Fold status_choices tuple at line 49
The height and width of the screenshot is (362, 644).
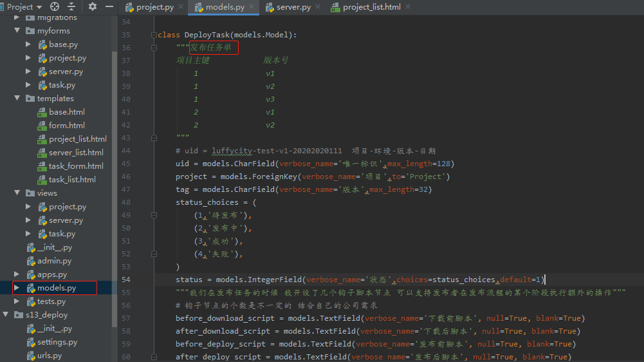point(154,215)
